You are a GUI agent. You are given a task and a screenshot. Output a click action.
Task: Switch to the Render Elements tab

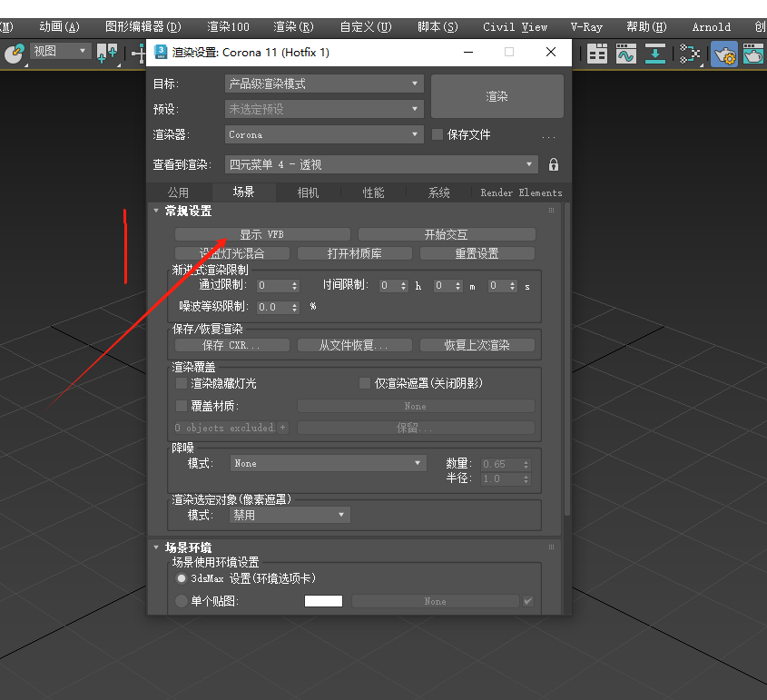tap(521, 192)
